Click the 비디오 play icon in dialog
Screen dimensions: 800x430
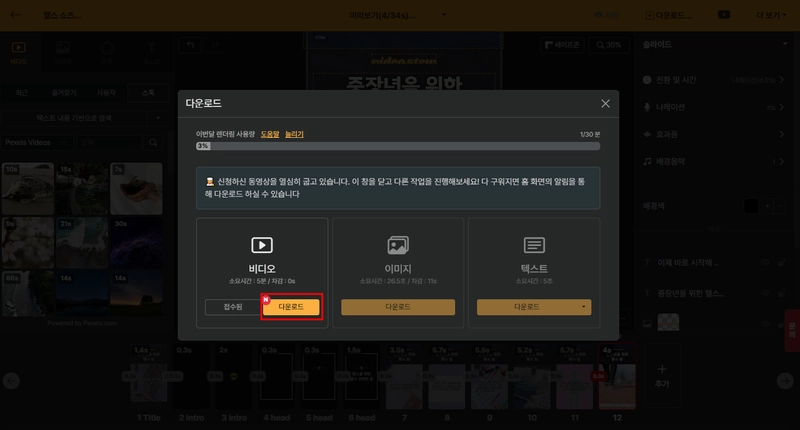(x=262, y=245)
